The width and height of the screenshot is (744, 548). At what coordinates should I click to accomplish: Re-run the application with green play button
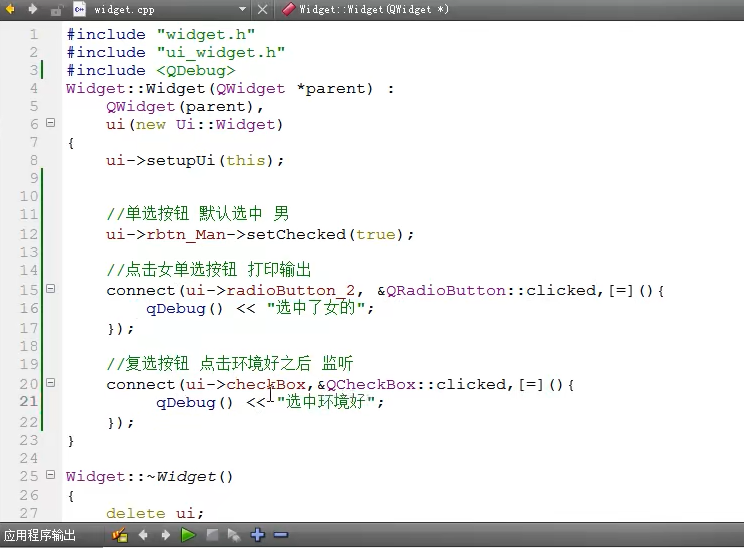tap(188, 535)
